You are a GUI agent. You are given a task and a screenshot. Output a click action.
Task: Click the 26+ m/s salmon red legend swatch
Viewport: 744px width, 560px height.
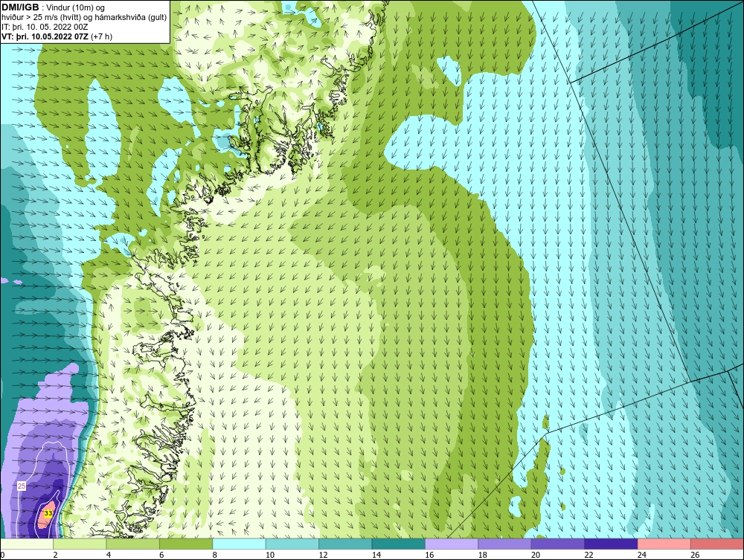[717, 544]
